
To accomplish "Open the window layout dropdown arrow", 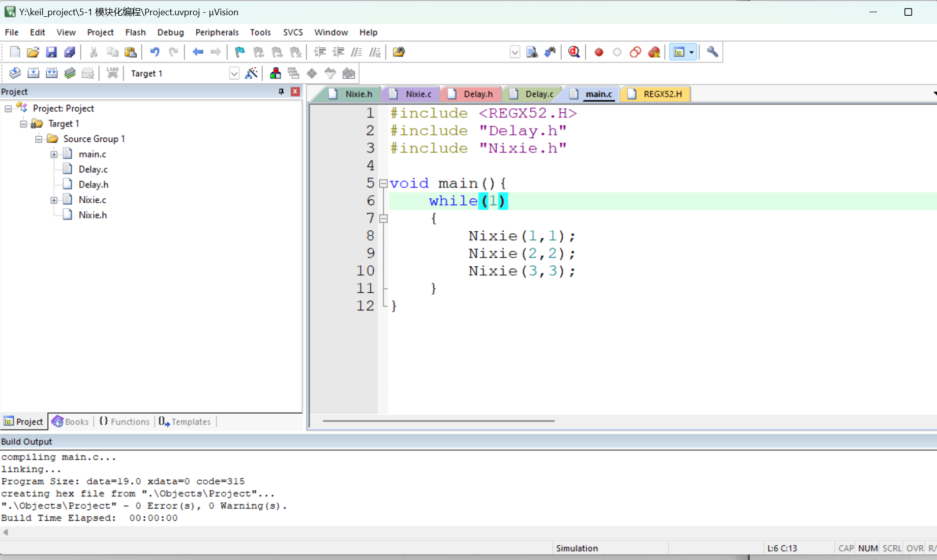I will tap(691, 52).
